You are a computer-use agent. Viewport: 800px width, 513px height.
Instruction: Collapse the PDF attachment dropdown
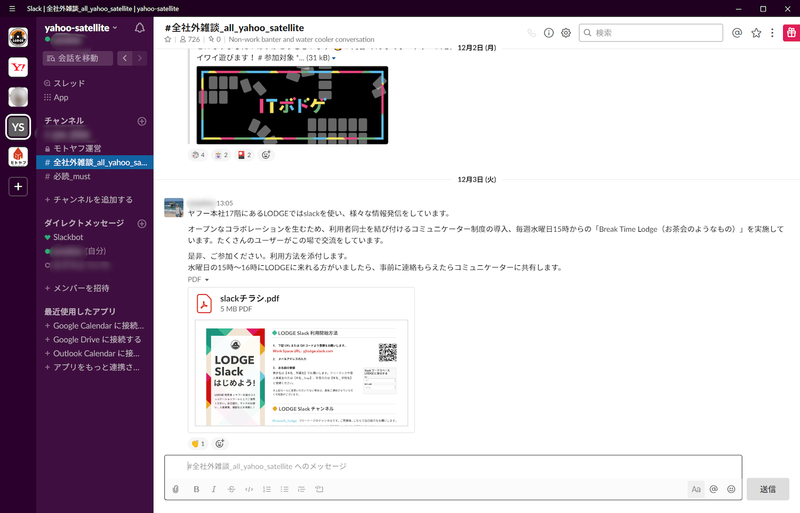click(x=207, y=280)
